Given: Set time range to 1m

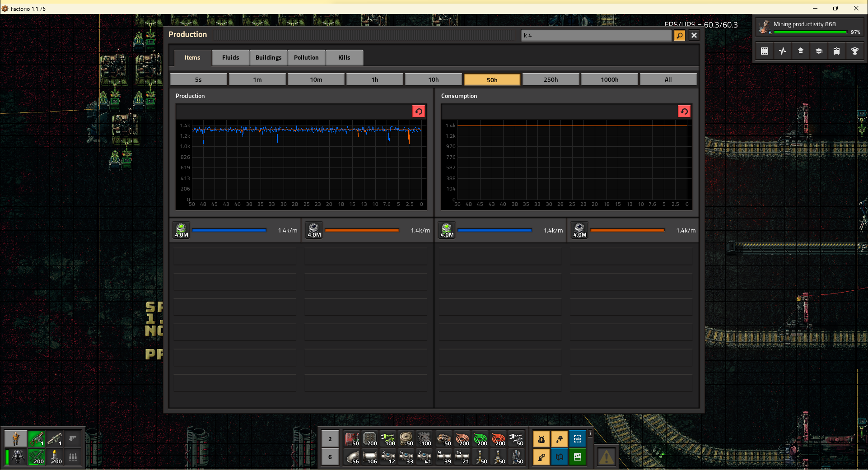Looking at the screenshot, I should pyautogui.click(x=257, y=79).
